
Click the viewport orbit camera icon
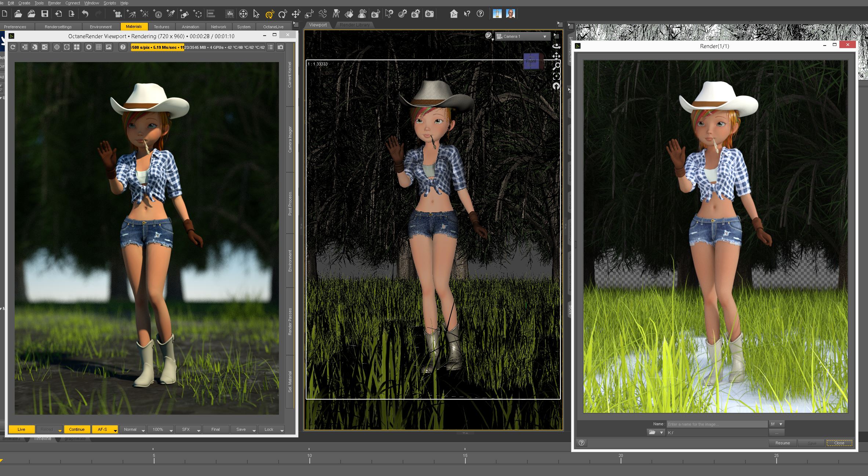coord(556,46)
